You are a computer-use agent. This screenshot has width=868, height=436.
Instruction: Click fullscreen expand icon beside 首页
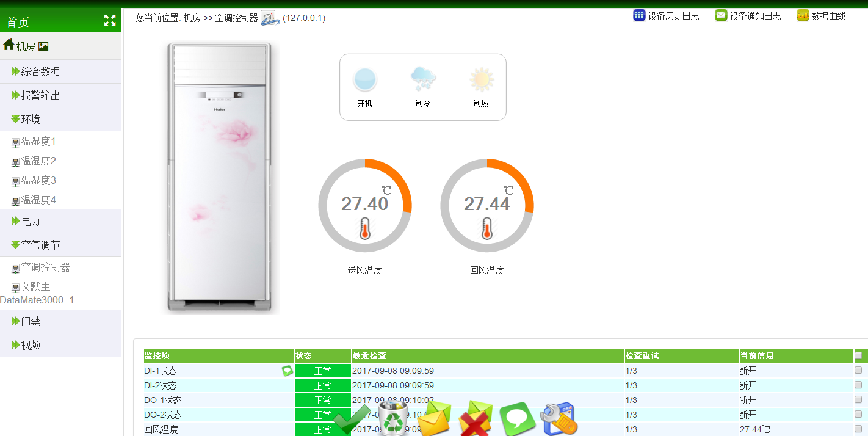[110, 21]
